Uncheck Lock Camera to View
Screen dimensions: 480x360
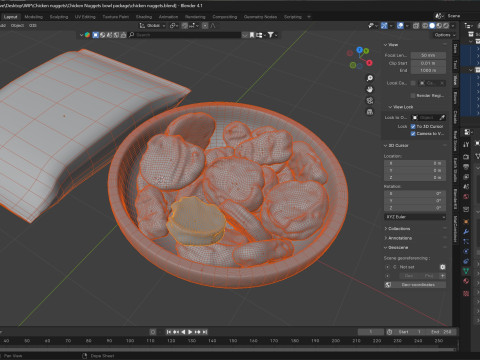click(413, 134)
